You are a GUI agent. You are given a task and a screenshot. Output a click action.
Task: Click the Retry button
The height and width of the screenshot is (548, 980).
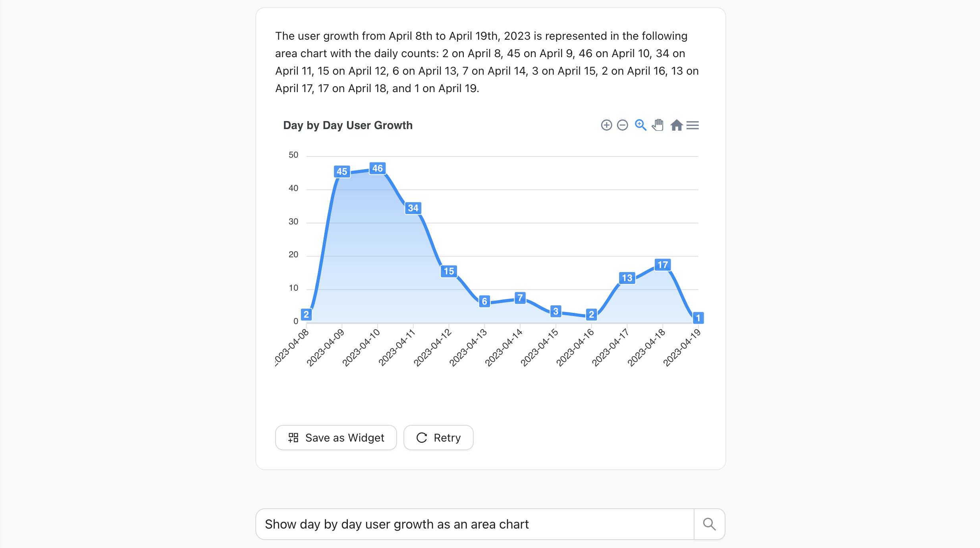click(438, 438)
